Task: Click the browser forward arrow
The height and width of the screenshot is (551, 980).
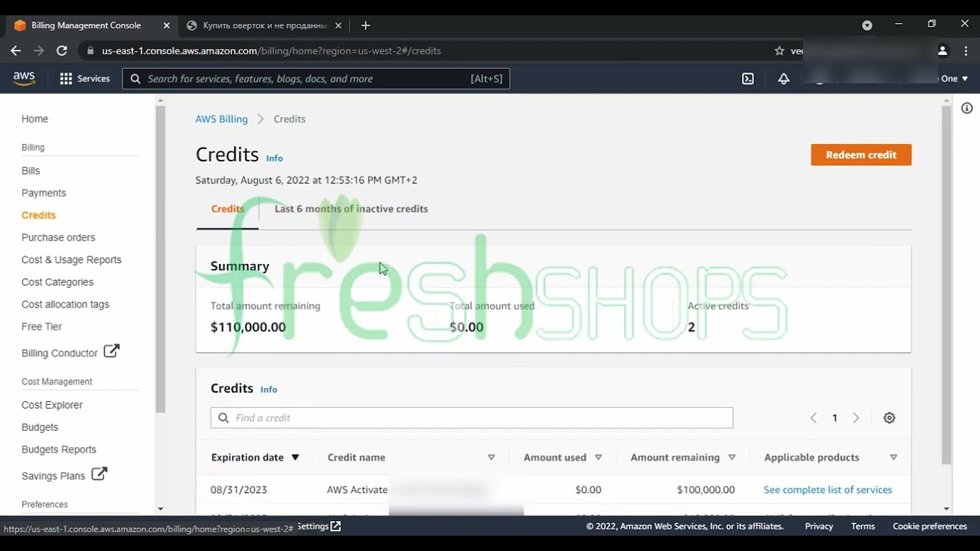Action: pyautogui.click(x=39, y=51)
